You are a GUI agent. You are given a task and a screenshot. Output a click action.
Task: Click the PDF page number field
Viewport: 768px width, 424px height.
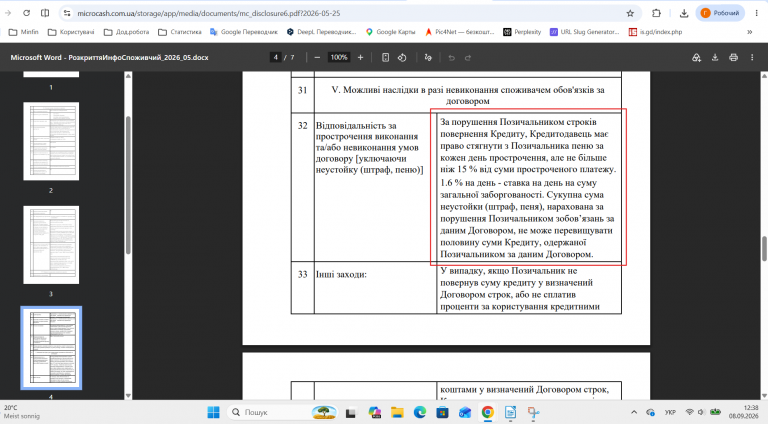pos(275,57)
